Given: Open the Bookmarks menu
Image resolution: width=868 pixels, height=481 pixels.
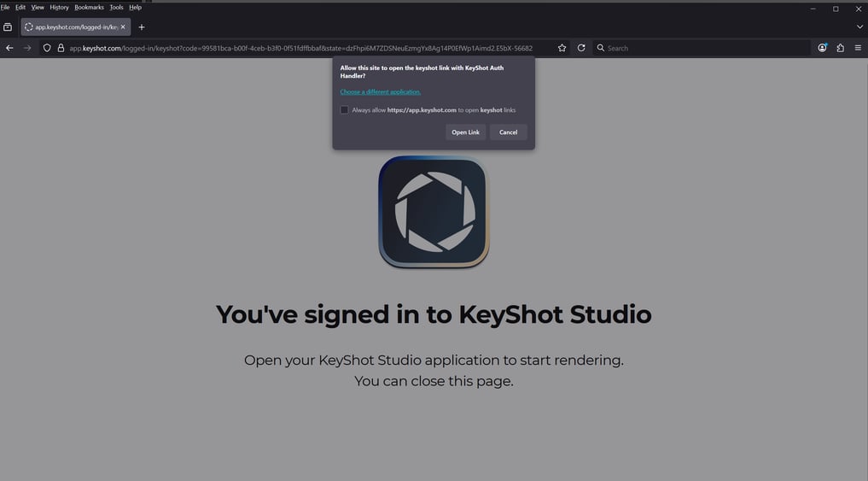Looking at the screenshot, I should 89,7.
